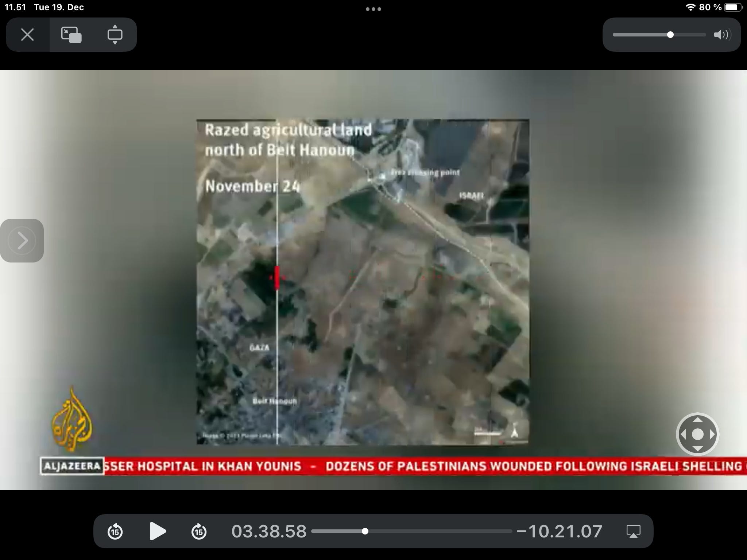Image resolution: width=747 pixels, height=560 pixels.
Task: Tap the 'Razed agricultural land' caption
Action: [288, 130]
